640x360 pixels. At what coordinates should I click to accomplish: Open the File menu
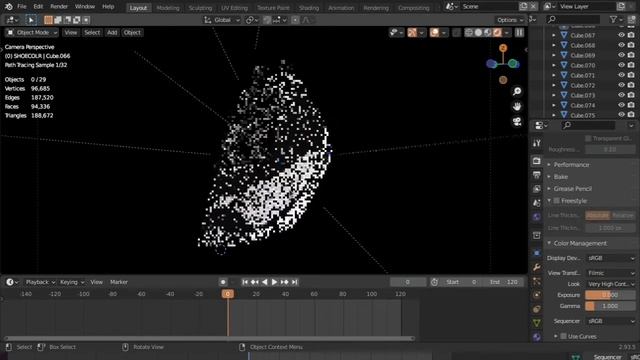click(x=22, y=7)
